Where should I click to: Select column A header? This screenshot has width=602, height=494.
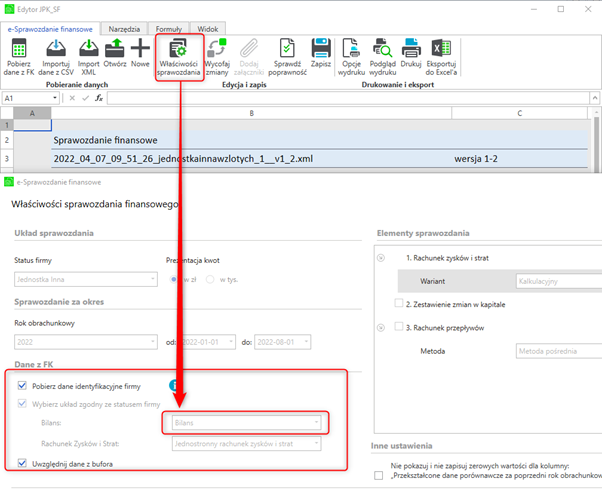[32, 113]
